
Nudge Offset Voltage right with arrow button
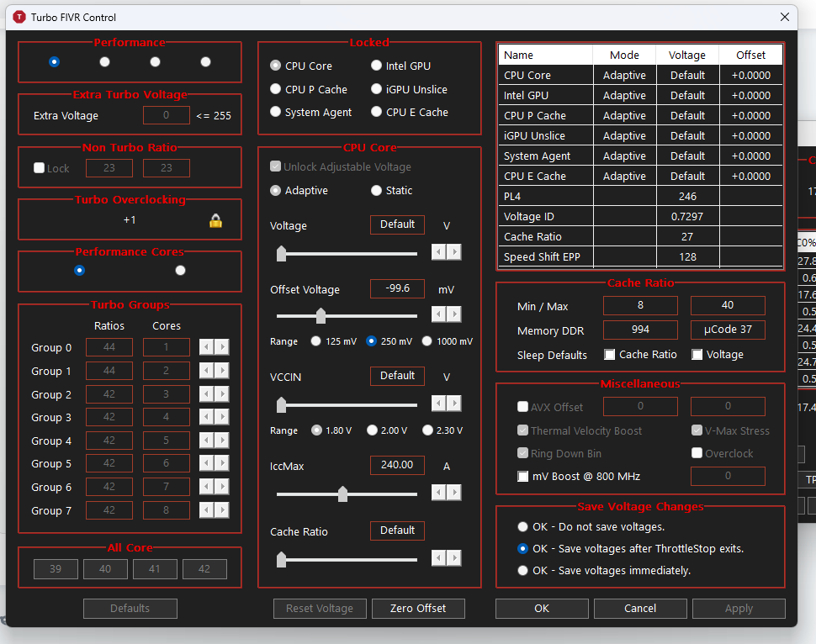[x=454, y=314]
